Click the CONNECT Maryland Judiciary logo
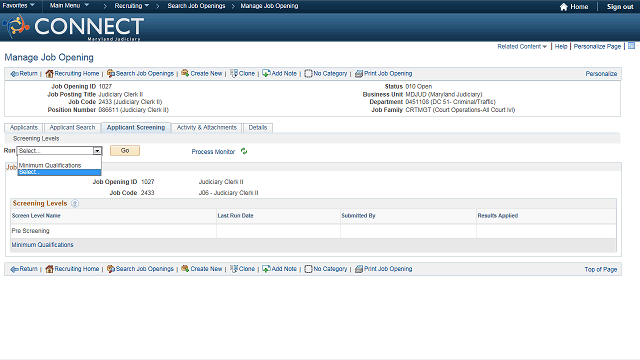This screenshot has height=360, width=640. 73,27
